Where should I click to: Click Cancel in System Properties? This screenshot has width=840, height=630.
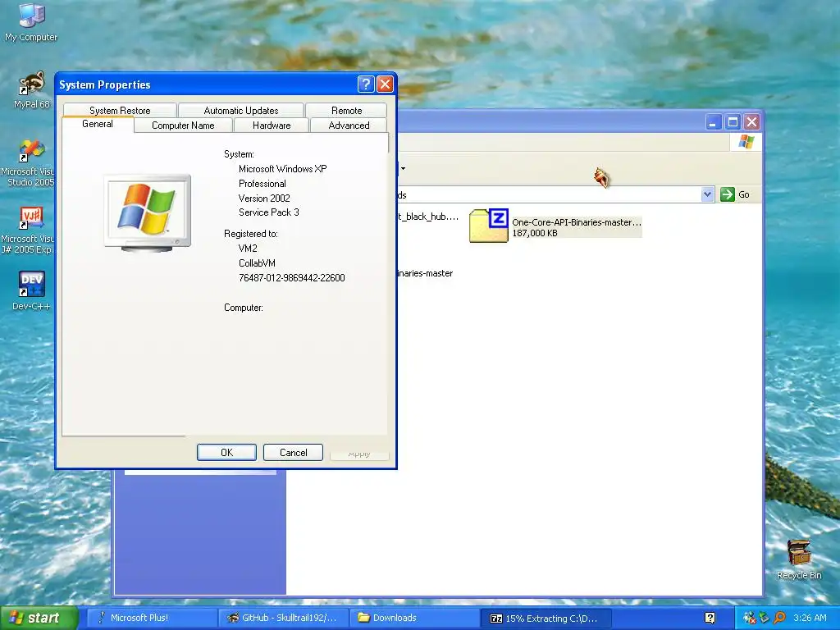pos(293,452)
